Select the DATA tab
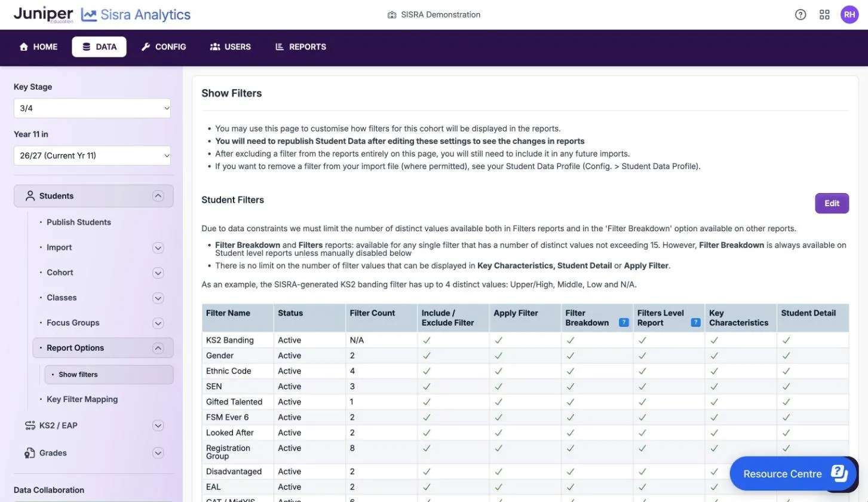 (99, 47)
